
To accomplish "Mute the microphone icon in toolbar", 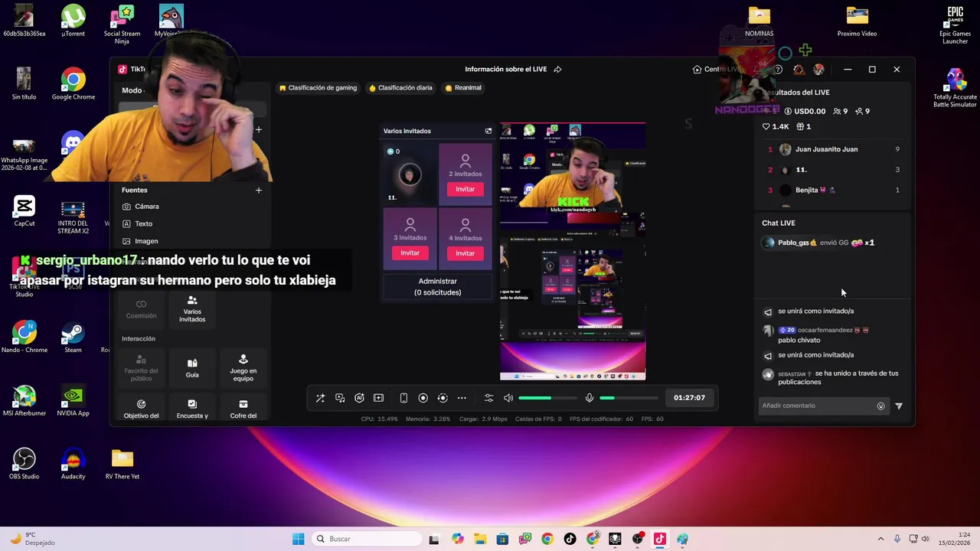I will pyautogui.click(x=590, y=398).
